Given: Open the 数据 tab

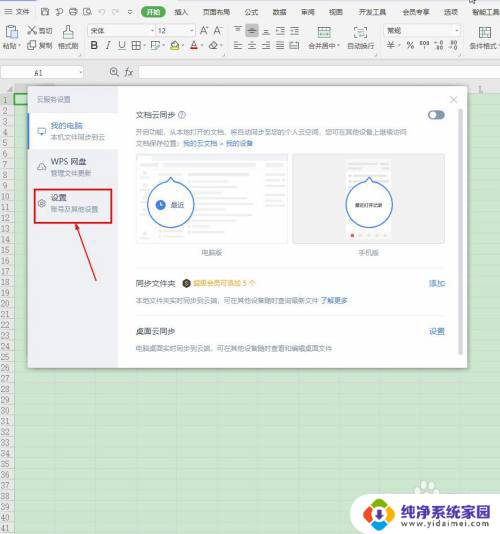Looking at the screenshot, I should point(279,12).
